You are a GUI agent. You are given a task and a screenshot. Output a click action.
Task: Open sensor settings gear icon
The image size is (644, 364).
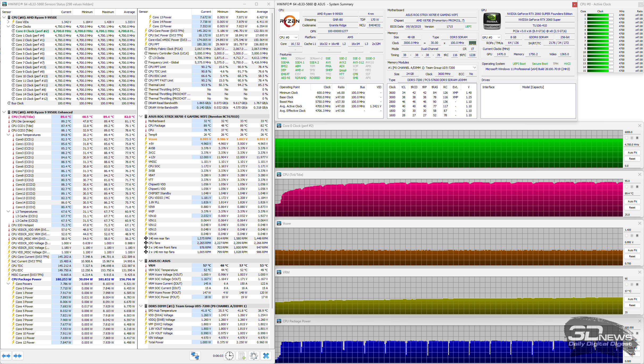(x=254, y=356)
